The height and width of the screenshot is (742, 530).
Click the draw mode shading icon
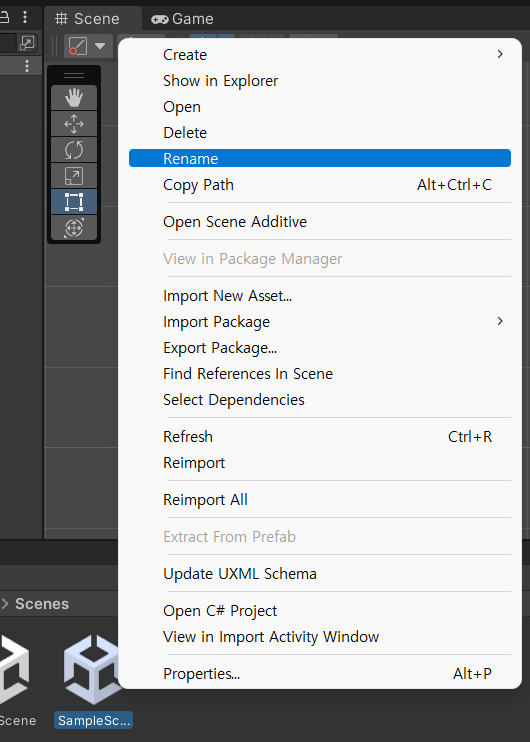pos(78,46)
